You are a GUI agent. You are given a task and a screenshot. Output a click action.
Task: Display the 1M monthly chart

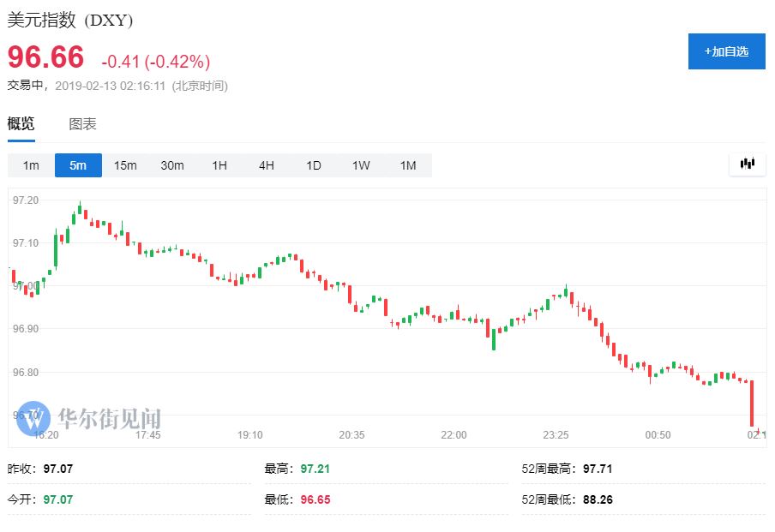pos(408,165)
